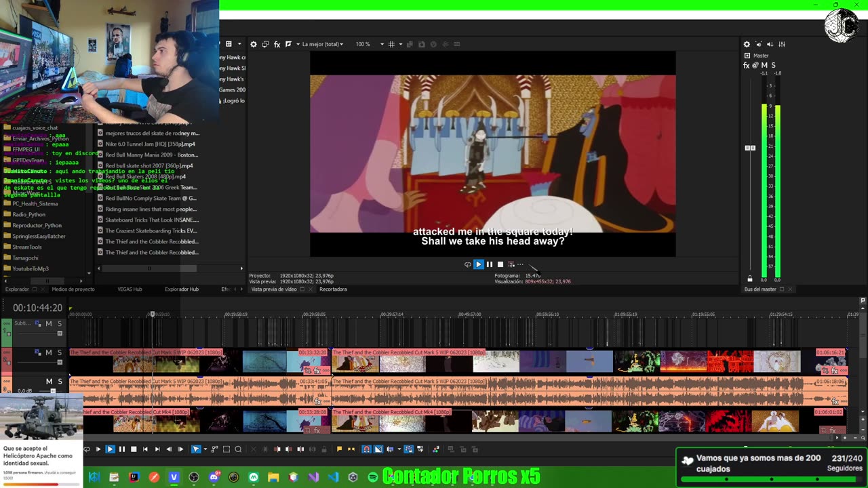This screenshot has height=488, width=868.
Task: Switch to the Explorador tab
Action: pos(17,289)
